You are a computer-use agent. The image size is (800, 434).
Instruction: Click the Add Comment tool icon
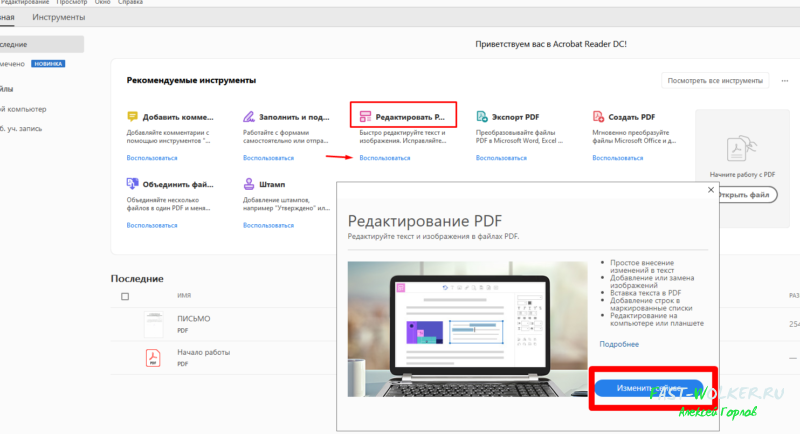click(x=132, y=117)
